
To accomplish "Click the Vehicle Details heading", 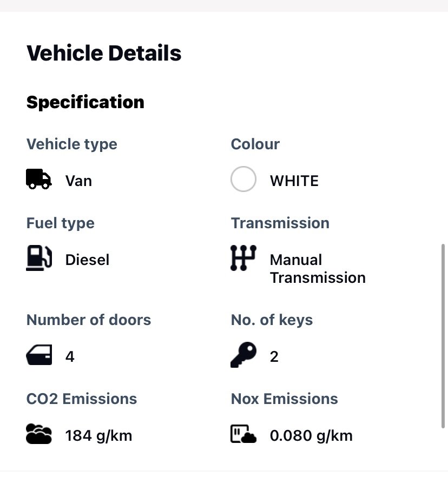I will pyautogui.click(x=104, y=54).
